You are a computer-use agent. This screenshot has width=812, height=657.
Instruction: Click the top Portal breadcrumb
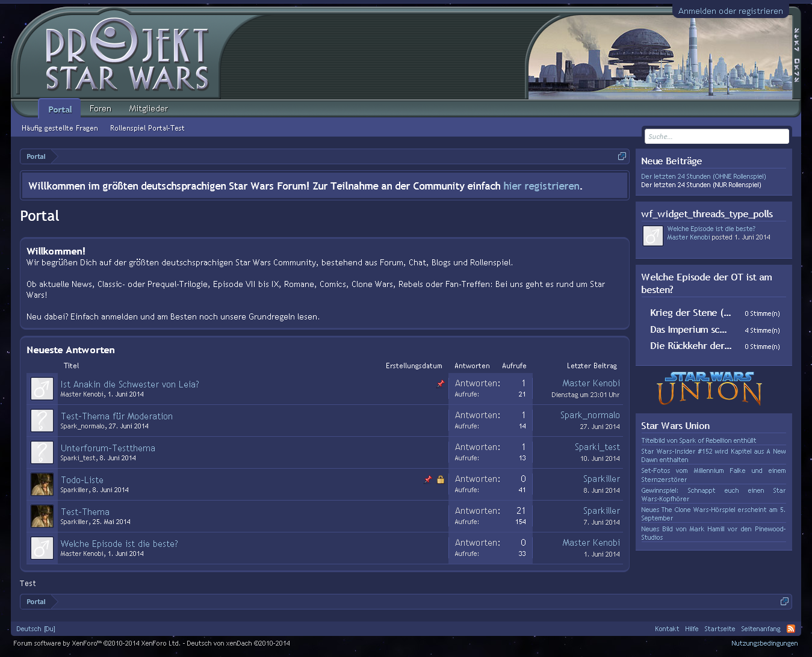pyautogui.click(x=36, y=156)
